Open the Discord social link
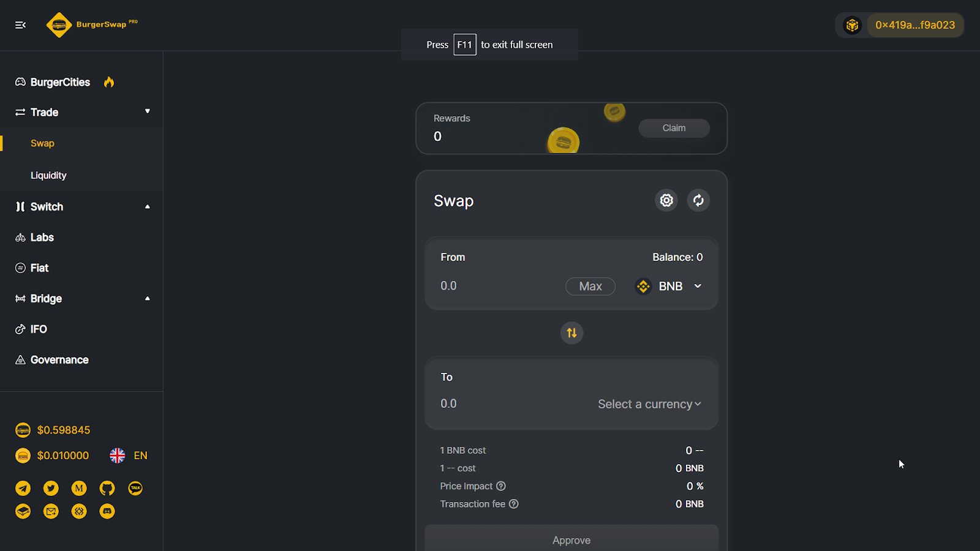This screenshot has width=980, height=551. point(107,511)
